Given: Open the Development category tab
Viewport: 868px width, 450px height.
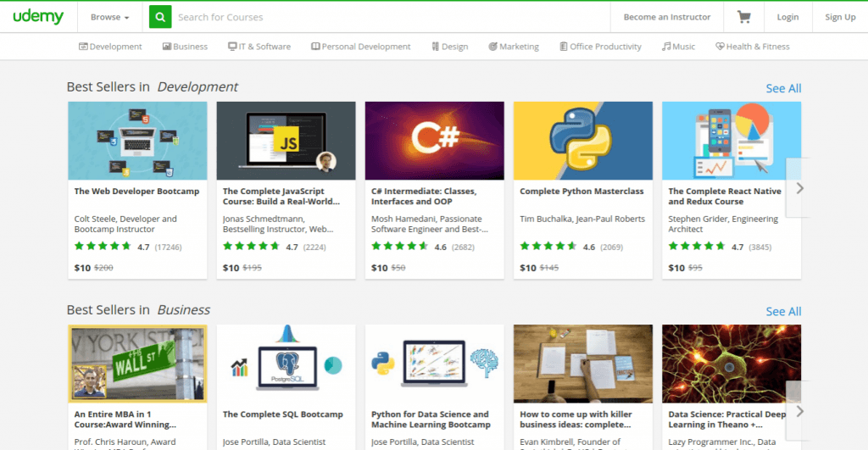Looking at the screenshot, I should [x=110, y=47].
